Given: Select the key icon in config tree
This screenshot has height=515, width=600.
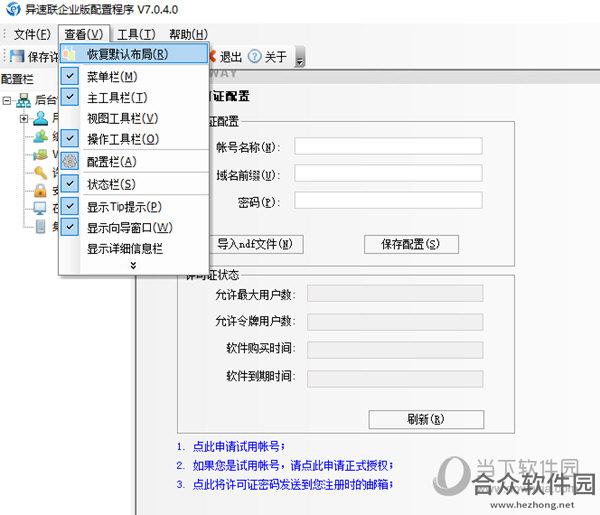Looking at the screenshot, I should click(x=41, y=173).
